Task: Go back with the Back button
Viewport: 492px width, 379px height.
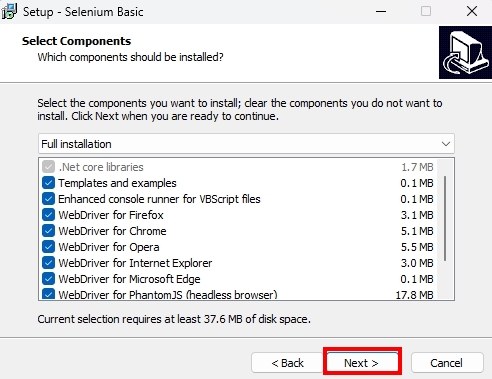Action: 287,363
